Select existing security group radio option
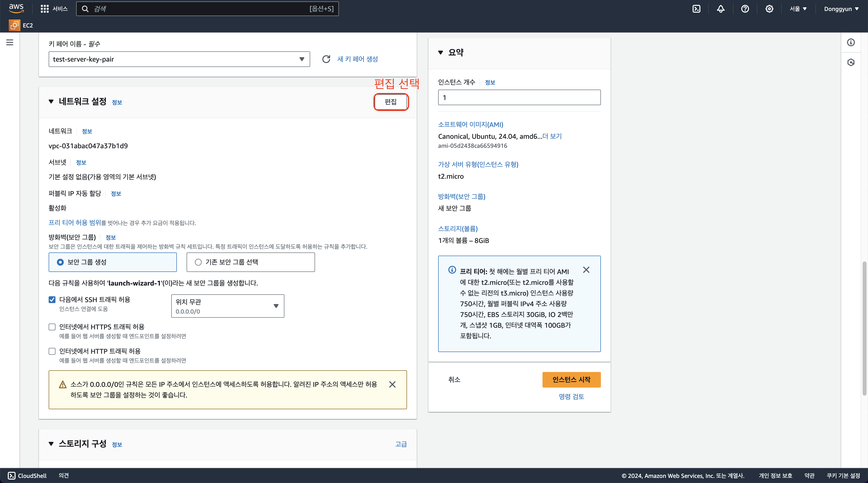The height and width of the screenshot is (483, 868). pyautogui.click(x=198, y=262)
